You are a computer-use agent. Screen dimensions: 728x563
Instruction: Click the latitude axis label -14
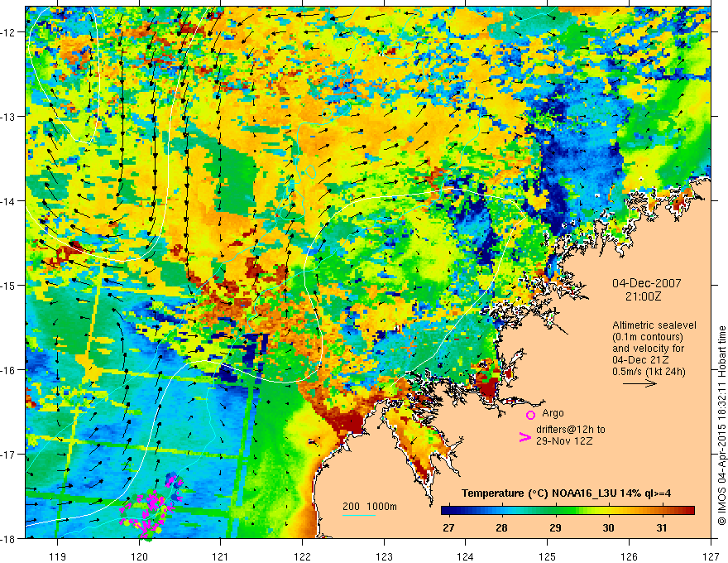9,201
